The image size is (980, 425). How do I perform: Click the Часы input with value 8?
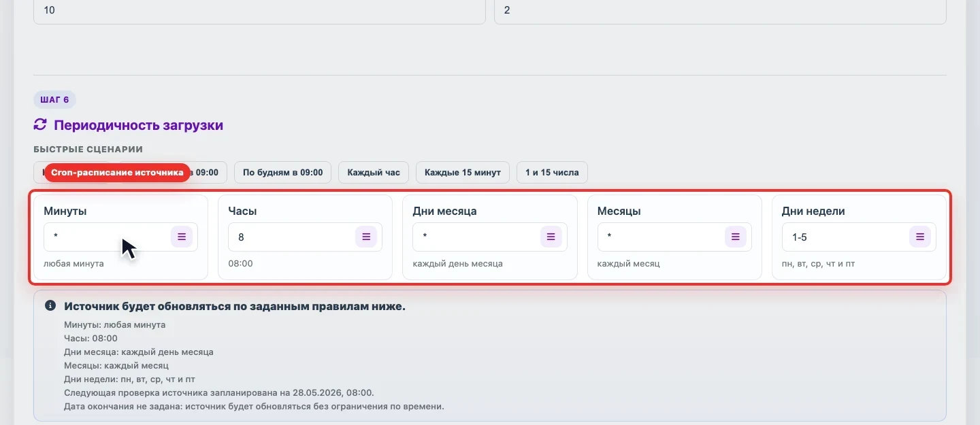pos(305,237)
